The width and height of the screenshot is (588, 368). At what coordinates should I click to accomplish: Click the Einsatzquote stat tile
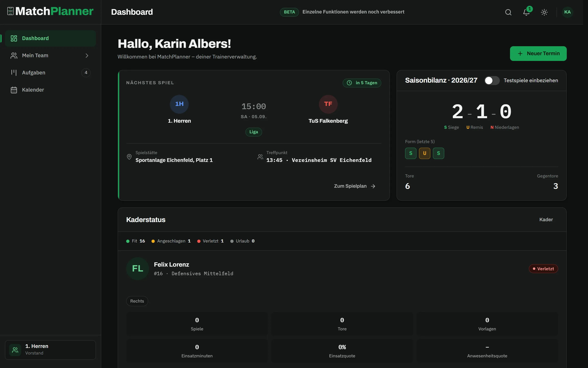(342, 351)
